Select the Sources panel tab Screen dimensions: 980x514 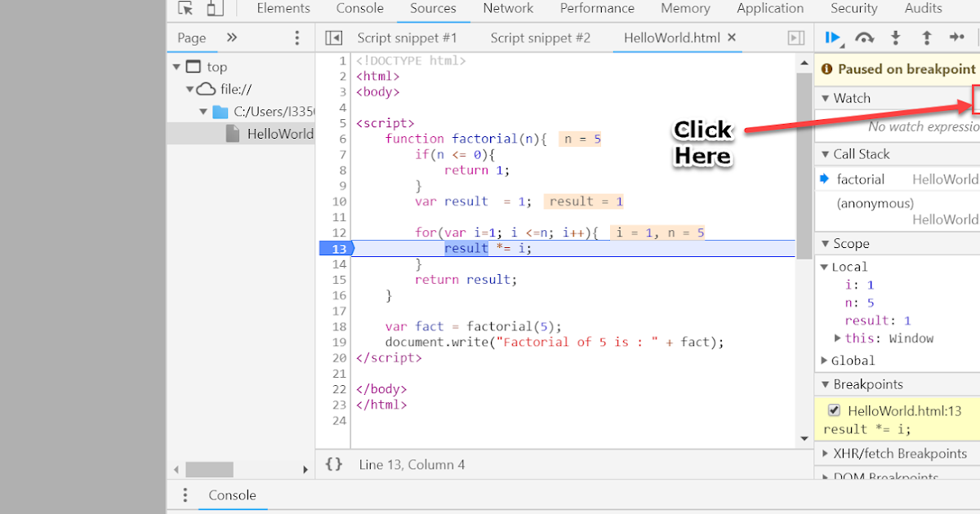(x=433, y=8)
